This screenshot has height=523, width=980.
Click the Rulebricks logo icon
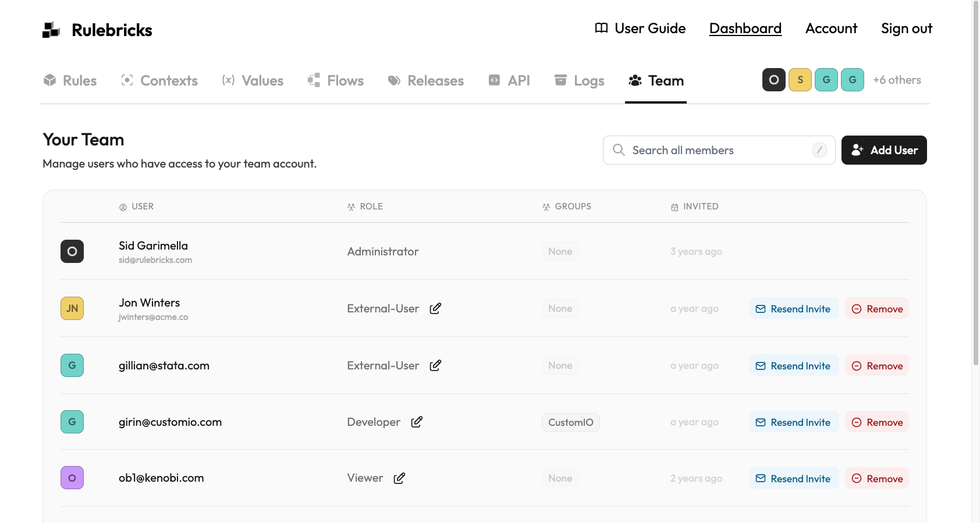[x=51, y=30]
